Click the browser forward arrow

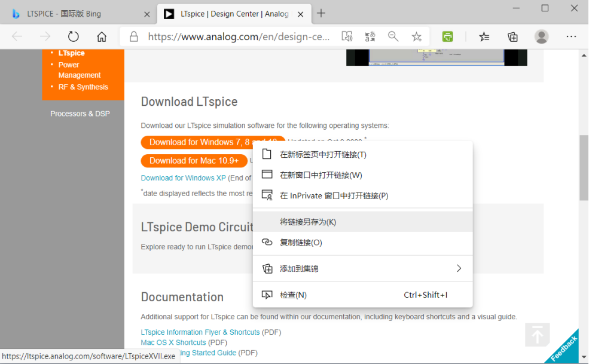(45, 36)
